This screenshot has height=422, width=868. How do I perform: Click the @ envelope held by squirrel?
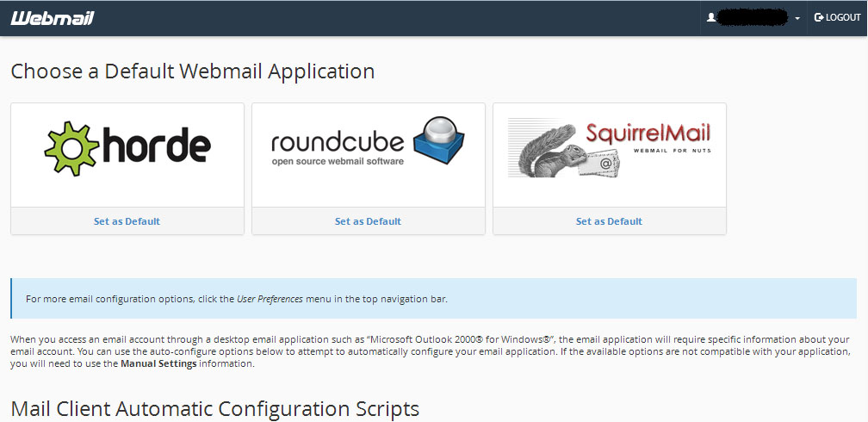click(605, 159)
